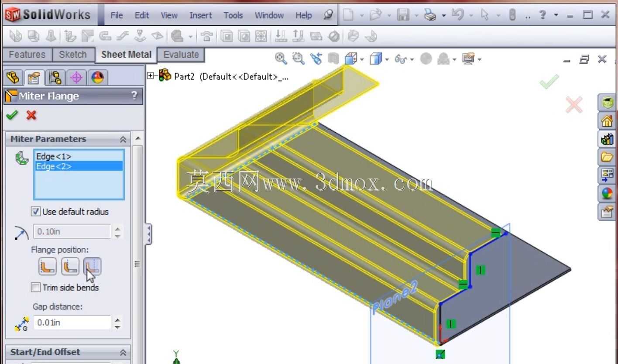Click the Miter Flange toolbar icon
618x364 pixels.
pyautogui.click(x=88, y=36)
